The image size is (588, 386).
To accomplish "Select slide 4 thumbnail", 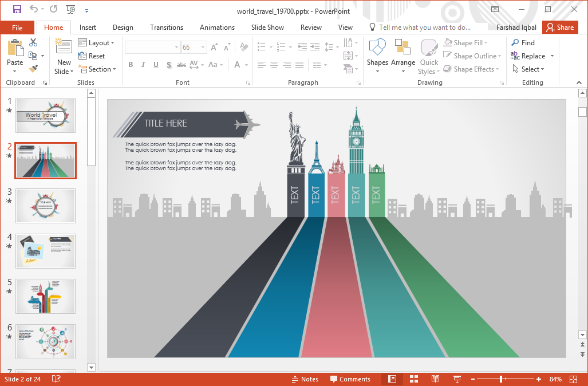I will click(x=45, y=250).
